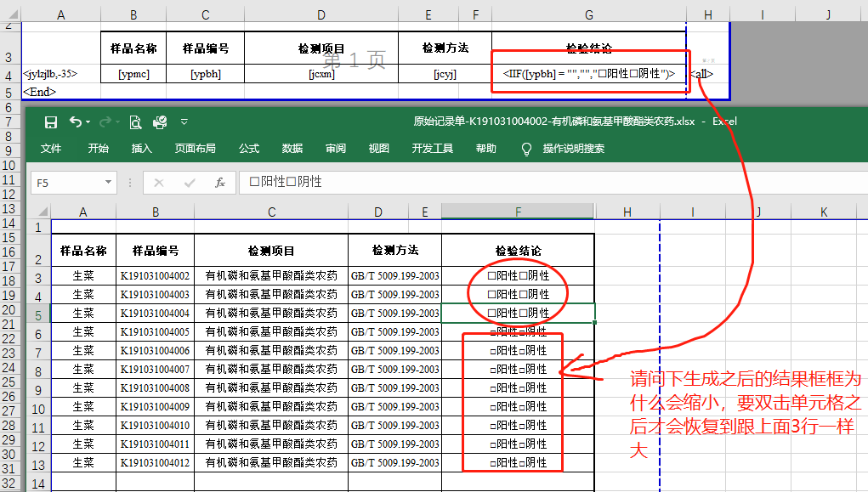This screenshot has width=868, height=492.
Task: Click the 操作说明搜索 search box
Action: [x=574, y=149]
